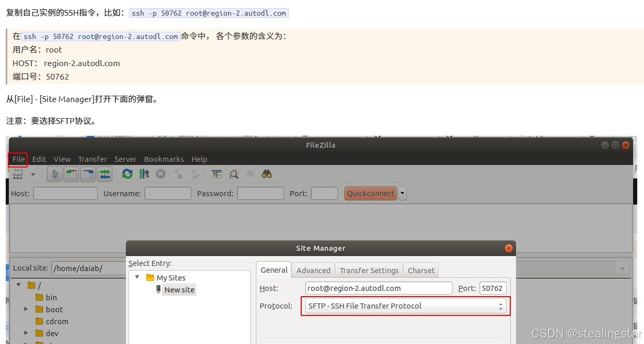The height and width of the screenshot is (344, 644).
Task: Select the cdrom folder
Action: [x=51, y=322]
